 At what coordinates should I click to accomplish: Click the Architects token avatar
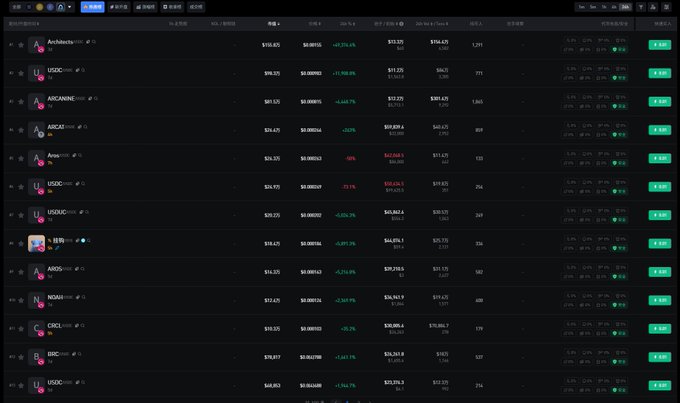[36, 45]
